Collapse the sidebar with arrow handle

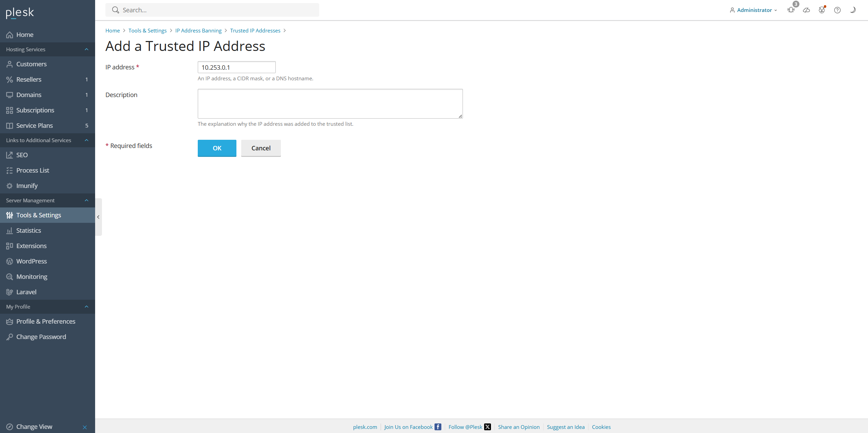pos(99,217)
